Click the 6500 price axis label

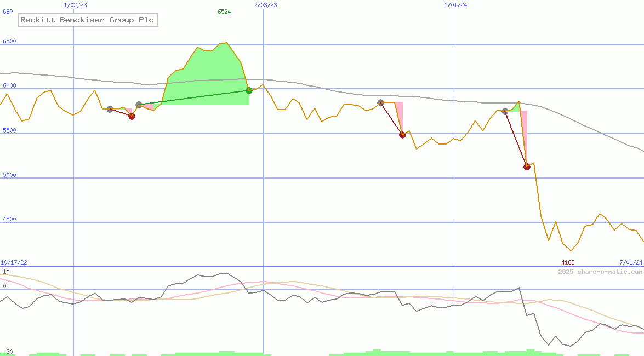pyautogui.click(x=10, y=41)
